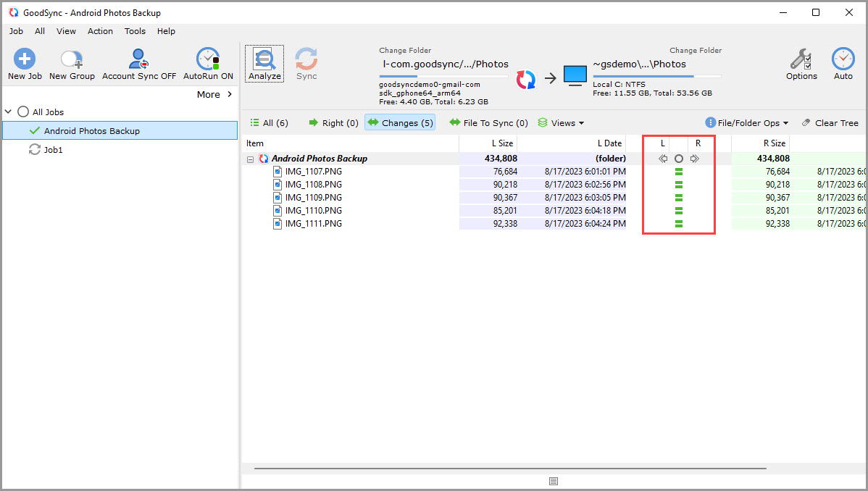Click equal-sign icon for IMG_1107.PNG
Screen dimensions: 868x491
pos(679,172)
